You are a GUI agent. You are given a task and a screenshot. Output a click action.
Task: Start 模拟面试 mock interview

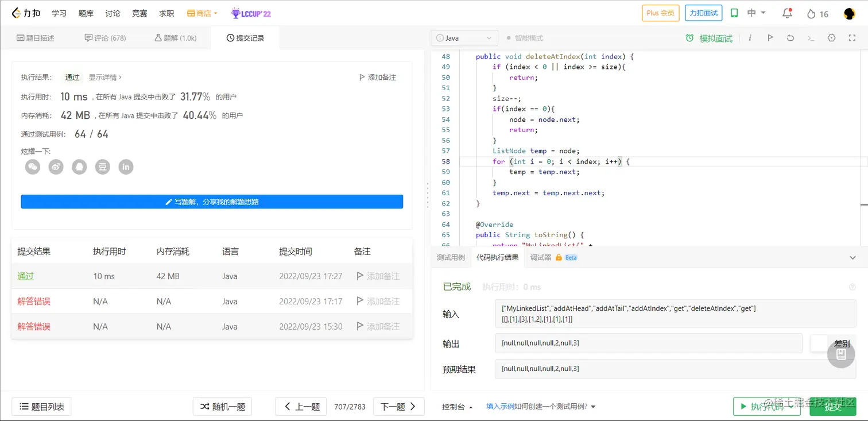coord(709,38)
